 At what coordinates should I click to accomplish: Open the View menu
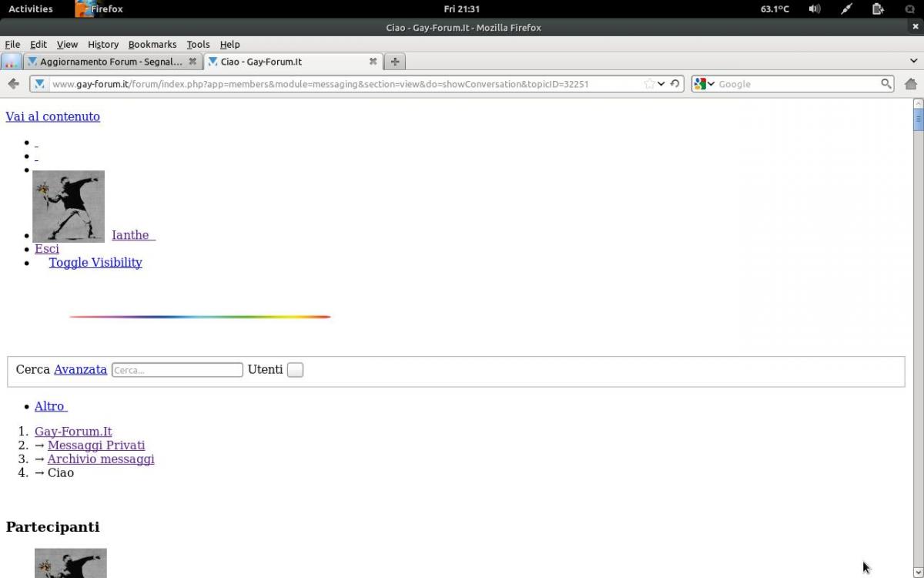pos(67,45)
